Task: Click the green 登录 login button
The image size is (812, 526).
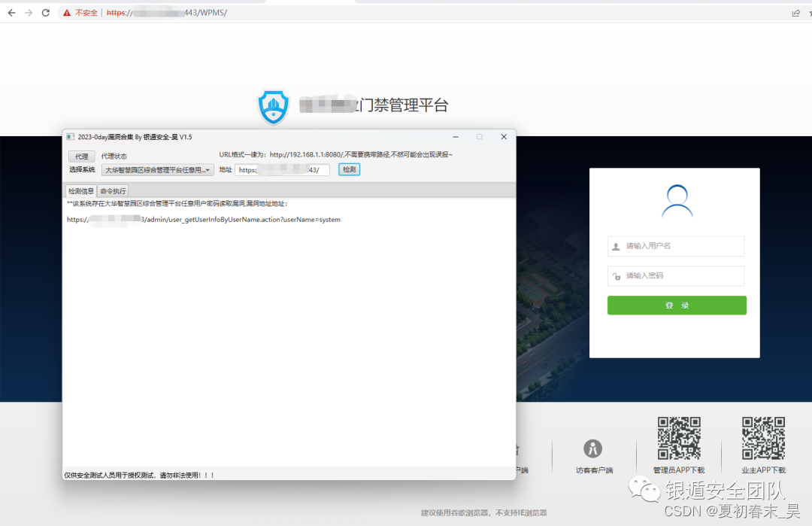Action: (x=676, y=305)
